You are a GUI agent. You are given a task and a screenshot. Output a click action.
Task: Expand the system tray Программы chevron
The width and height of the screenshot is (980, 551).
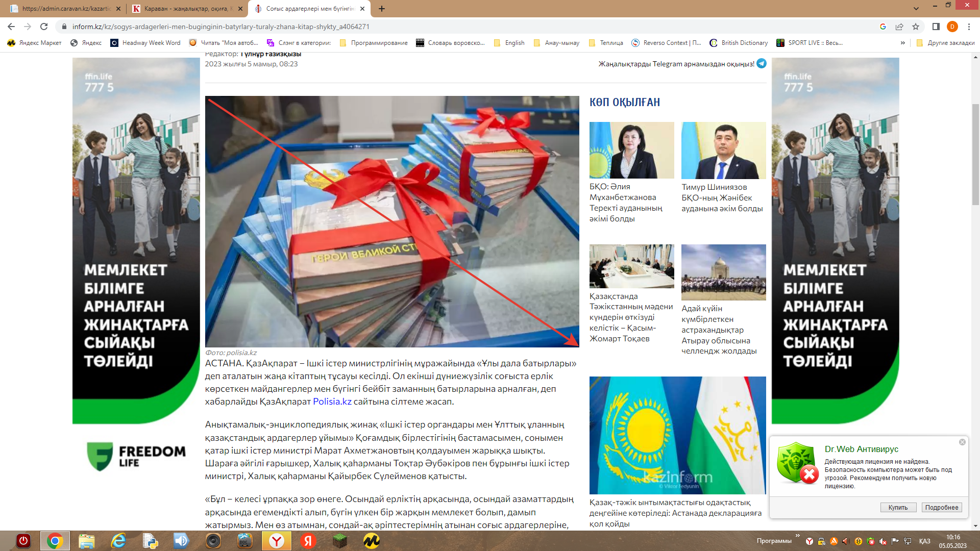pyautogui.click(x=797, y=536)
